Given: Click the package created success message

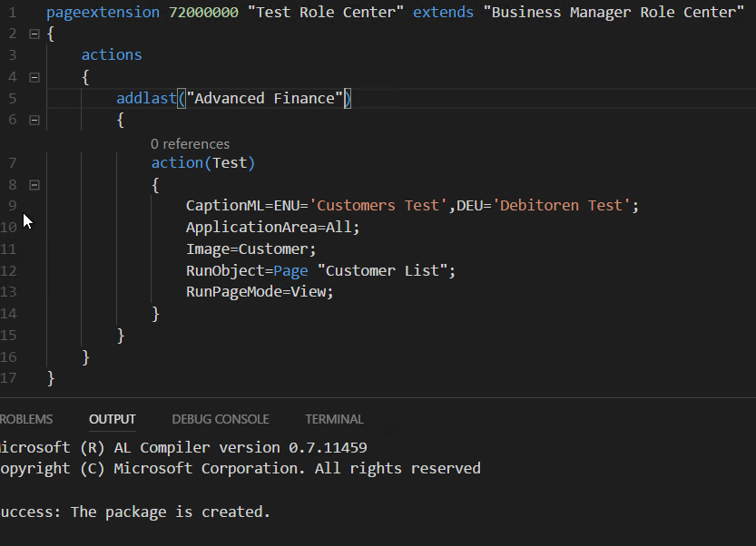Looking at the screenshot, I should click(133, 512).
